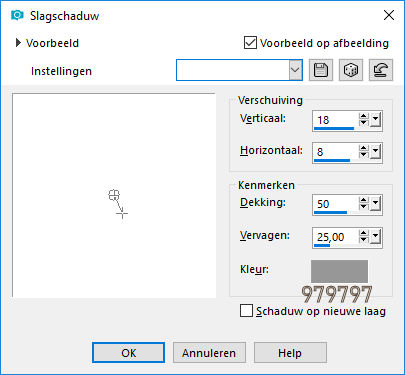Click the Voorbeeld label text
This screenshot has width=405, height=375.
click(x=52, y=43)
